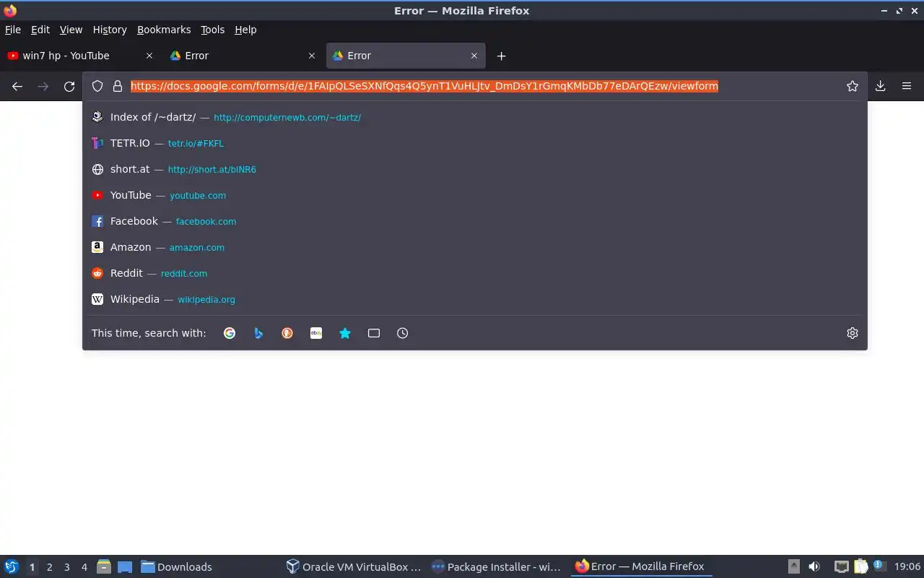Image resolution: width=924 pixels, height=578 pixels.
Task: Search this time with DuckDuckGo
Action: tap(287, 333)
